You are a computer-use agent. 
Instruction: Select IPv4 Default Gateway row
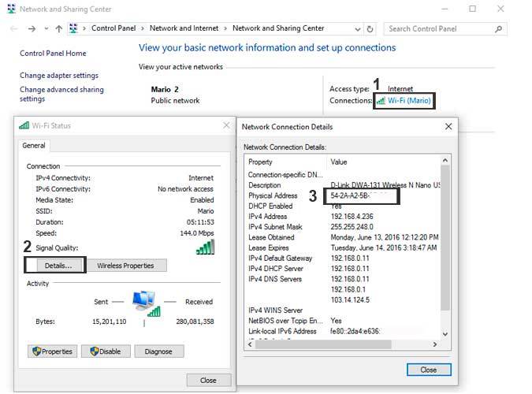343,258
